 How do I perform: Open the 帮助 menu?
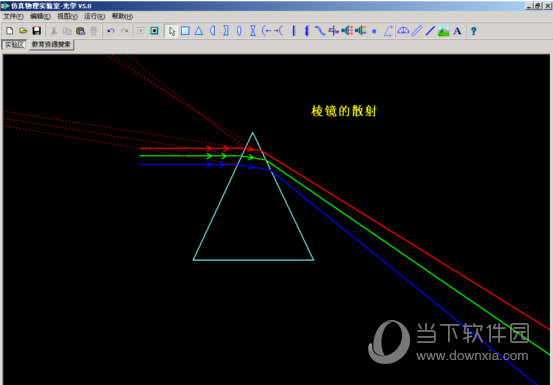click(x=122, y=16)
